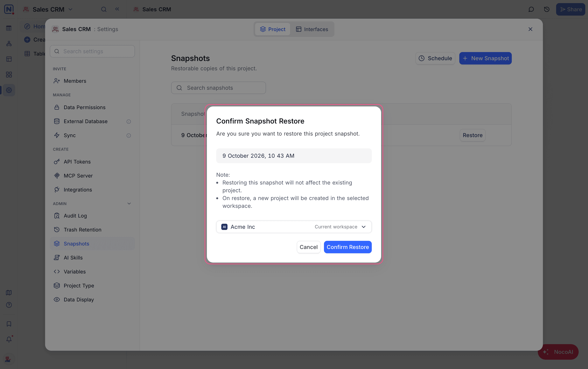
Task: Click Restore on the 9 October snapshot
Action: 472,135
